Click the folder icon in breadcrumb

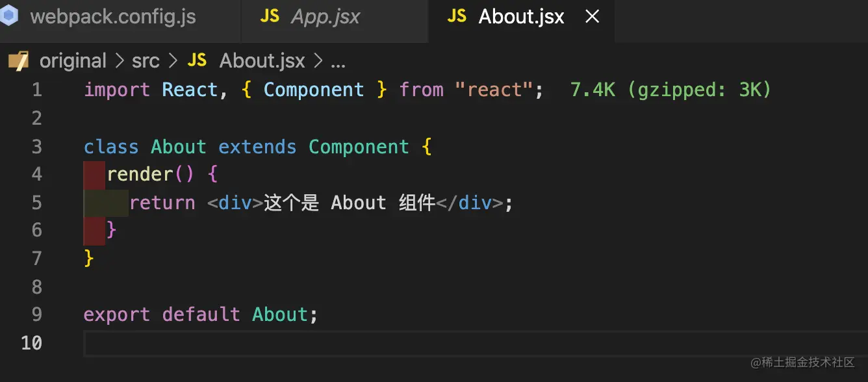[19, 61]
